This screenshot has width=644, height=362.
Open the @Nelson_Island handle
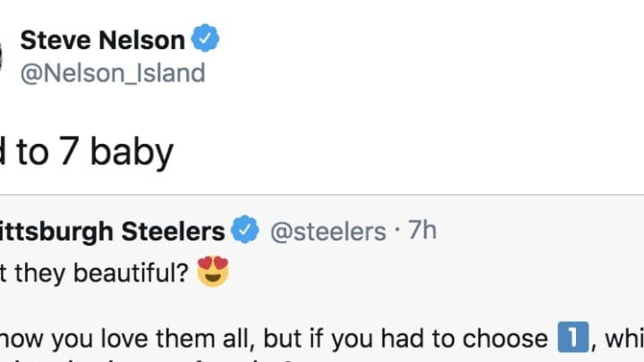point(113,73)
